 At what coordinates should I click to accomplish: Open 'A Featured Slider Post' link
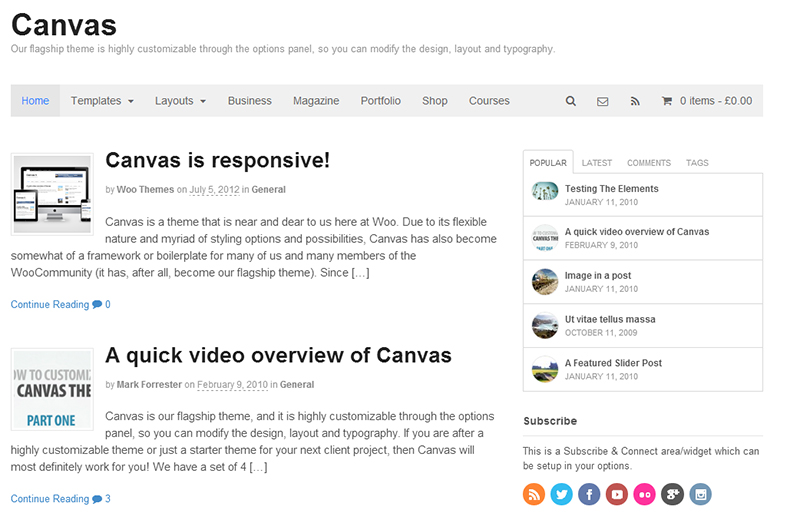point(613,363)
